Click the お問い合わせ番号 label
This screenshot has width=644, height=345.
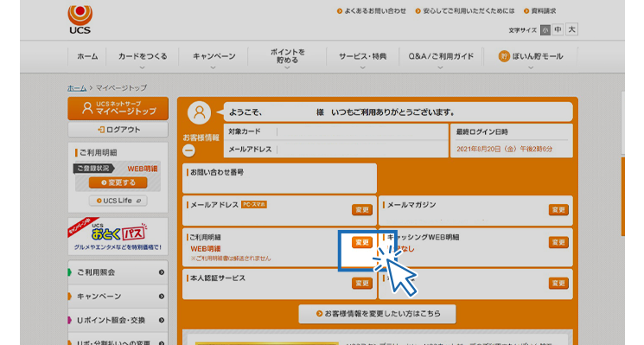[217, 173]
